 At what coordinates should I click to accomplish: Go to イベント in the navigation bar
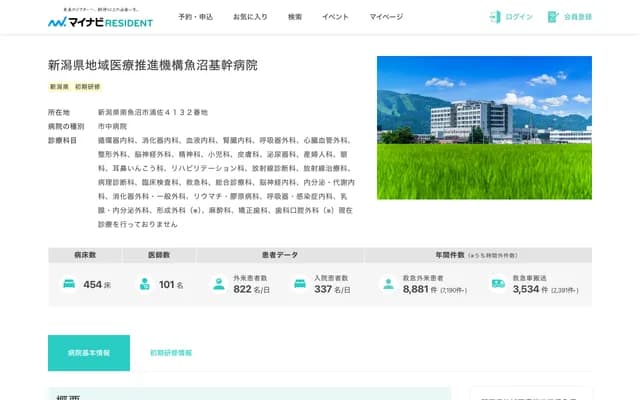pyautogui.click(x=336, y=17)
